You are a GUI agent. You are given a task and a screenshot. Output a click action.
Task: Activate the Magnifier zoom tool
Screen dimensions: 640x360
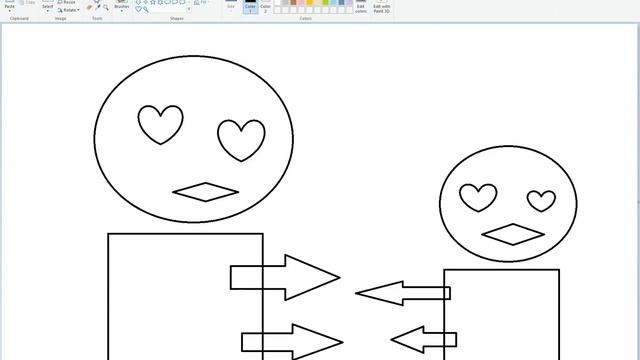pyautogui.click(x=106, y=7)
